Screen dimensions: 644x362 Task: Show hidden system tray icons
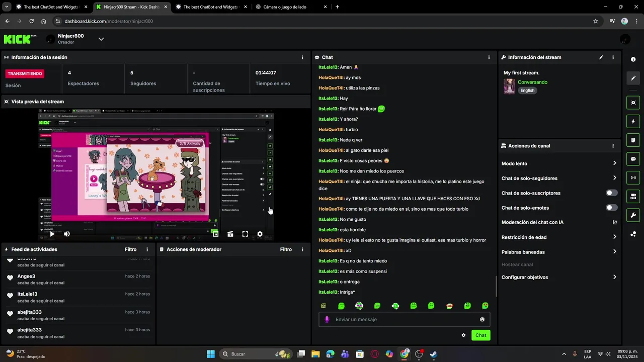[563, 354]
